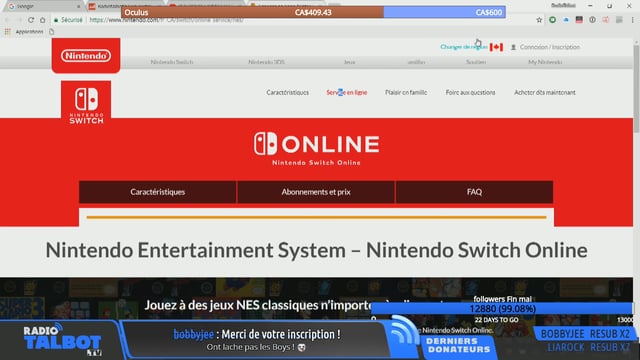Open Foire aux questions menu item
This screenshot has height=360, width=640.
click(470, 93)
